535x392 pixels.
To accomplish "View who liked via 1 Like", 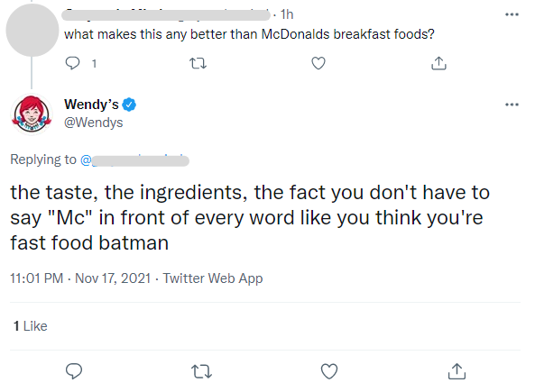I will click(31, 326).
